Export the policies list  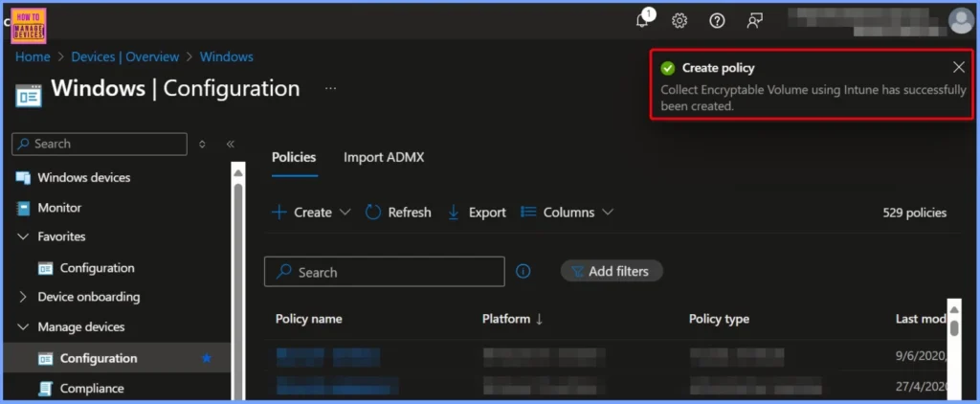pos(477,213)
